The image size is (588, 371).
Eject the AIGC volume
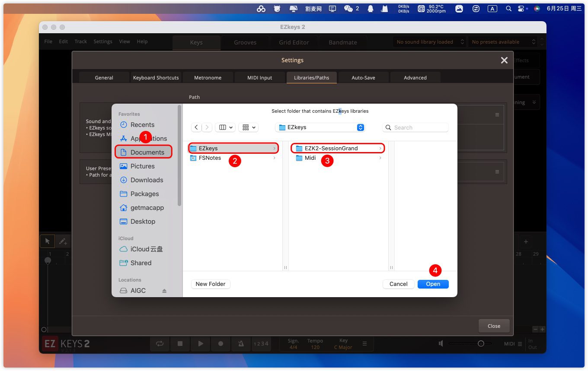pos(164,291)
